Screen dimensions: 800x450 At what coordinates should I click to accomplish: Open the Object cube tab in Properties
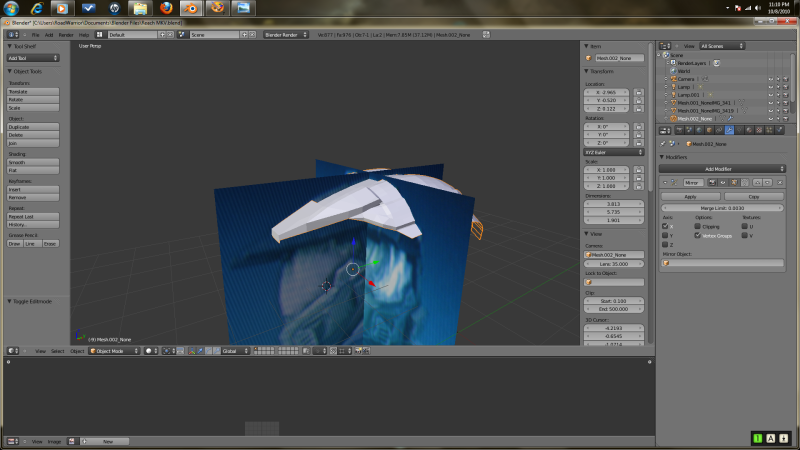coord(709,131)
